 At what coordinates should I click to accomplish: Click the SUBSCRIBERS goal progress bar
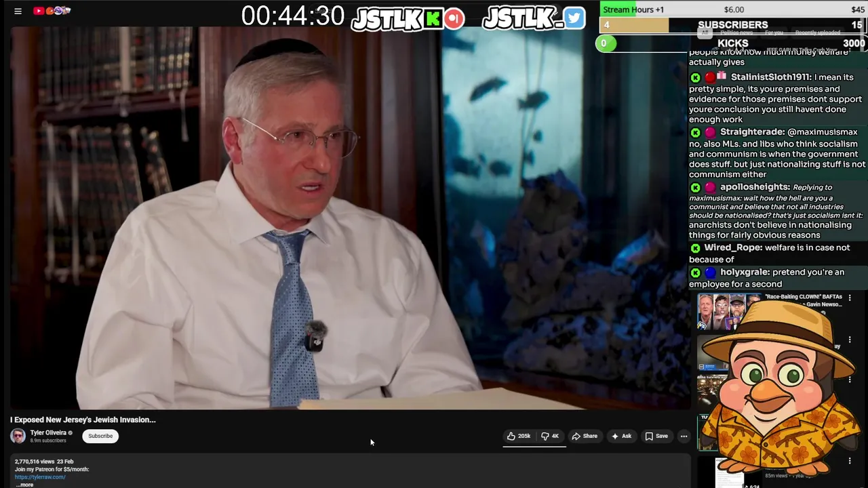click(x=733, y=25)
